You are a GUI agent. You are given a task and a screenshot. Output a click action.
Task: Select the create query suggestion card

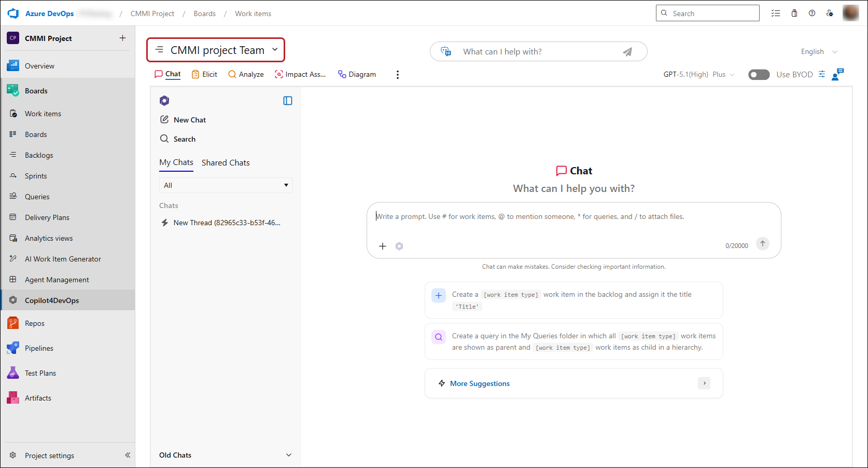click(x=573, y=341)
